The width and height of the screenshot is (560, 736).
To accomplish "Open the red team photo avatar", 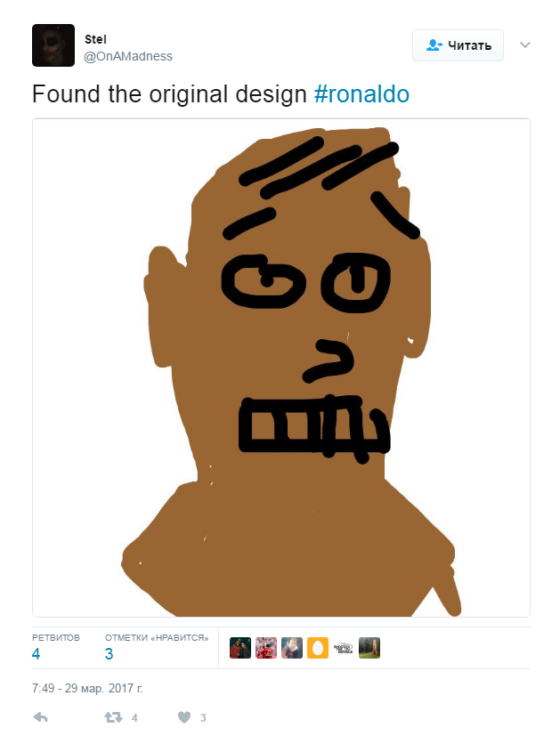I will (266, 648).
